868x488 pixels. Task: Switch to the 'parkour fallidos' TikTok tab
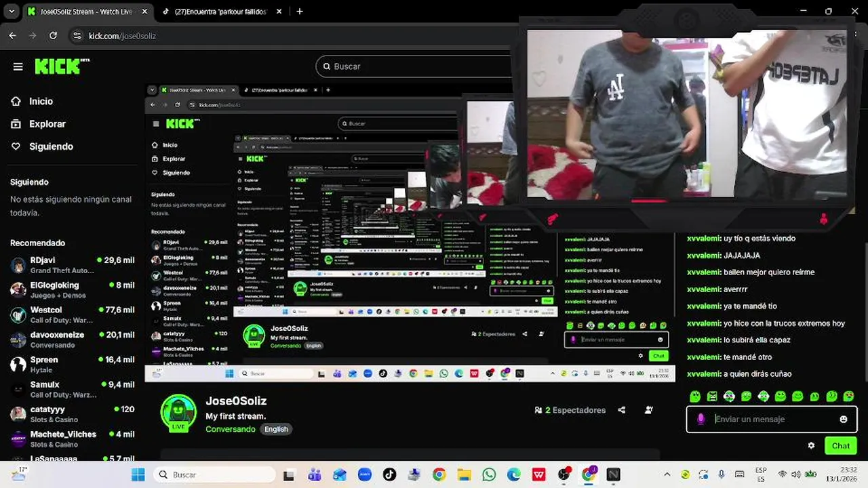[222, 12]
